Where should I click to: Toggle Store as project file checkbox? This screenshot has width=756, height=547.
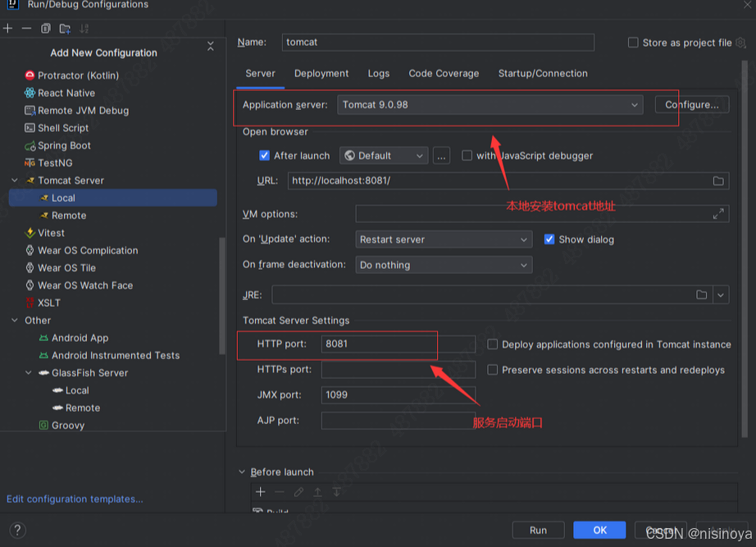pos(633,43)
